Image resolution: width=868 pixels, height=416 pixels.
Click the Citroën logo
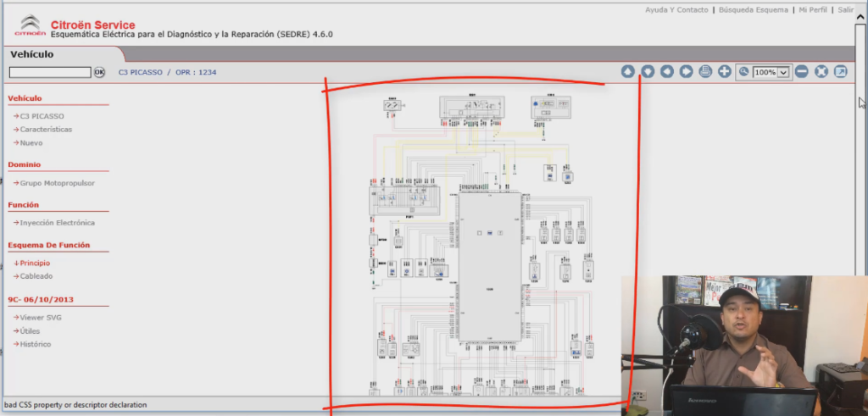click(x=30, y=26)
